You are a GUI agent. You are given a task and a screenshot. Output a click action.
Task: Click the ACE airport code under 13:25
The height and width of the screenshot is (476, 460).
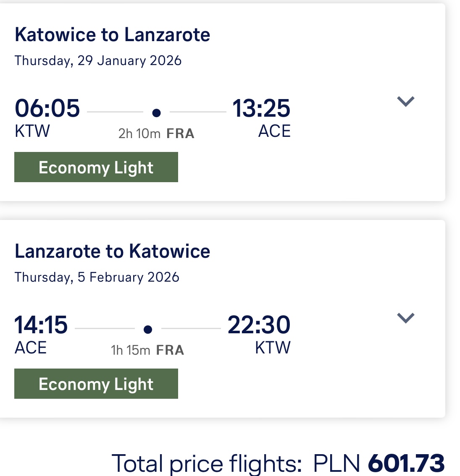pyautogui.click(x=274, y=131)
